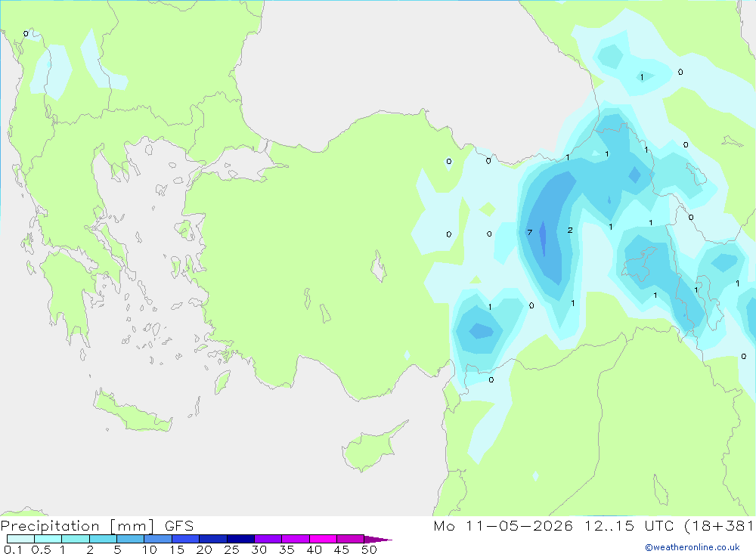
Task: Click the 2–5 mm legend color swatch
Action: point(103,539)
